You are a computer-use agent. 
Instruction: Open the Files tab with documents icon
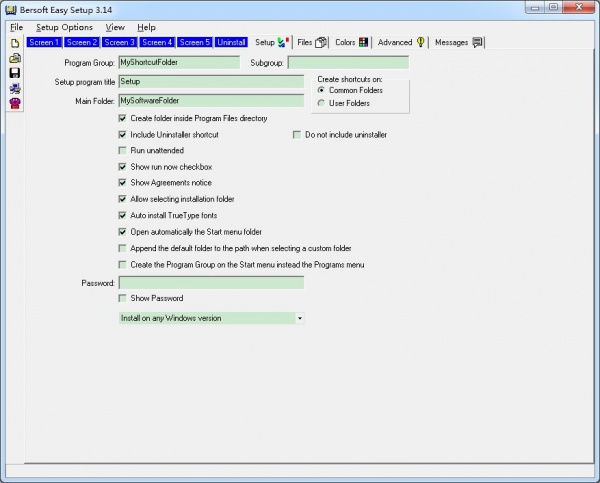312,43
